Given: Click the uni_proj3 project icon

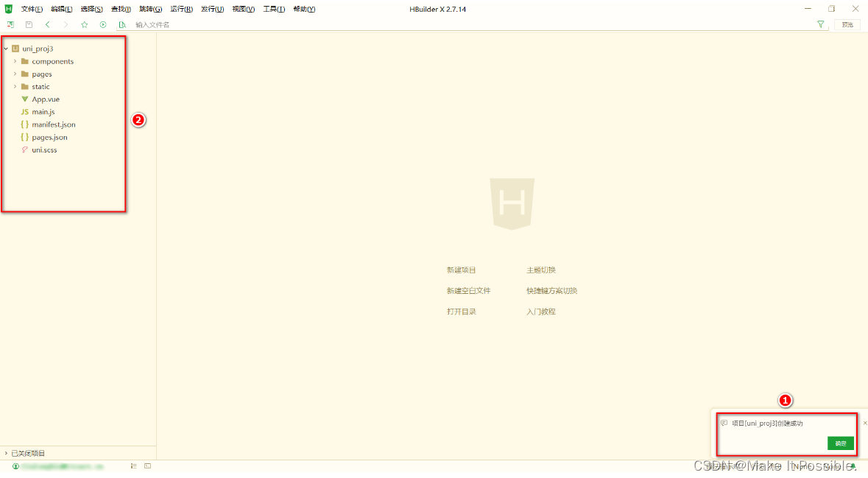Looking at the screenshot, I should [15, 49].
